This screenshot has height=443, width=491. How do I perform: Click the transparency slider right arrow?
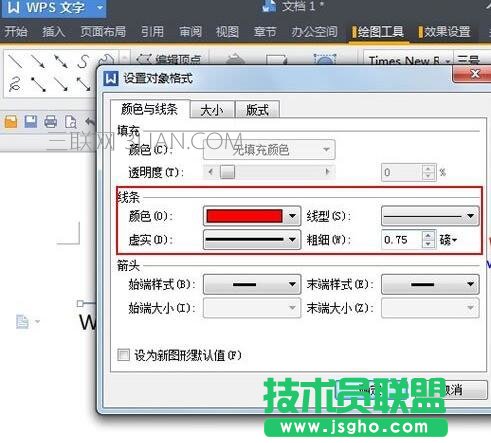tap(328, 172)
